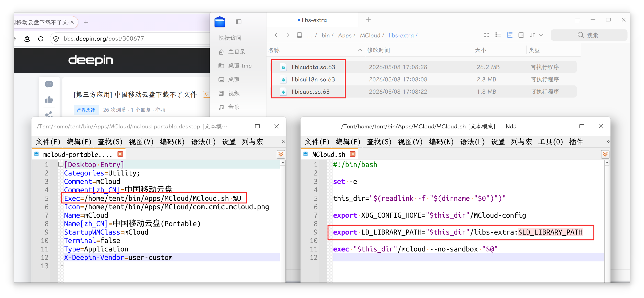
Task: Switch to icon grid view
Action: (486, 35)
